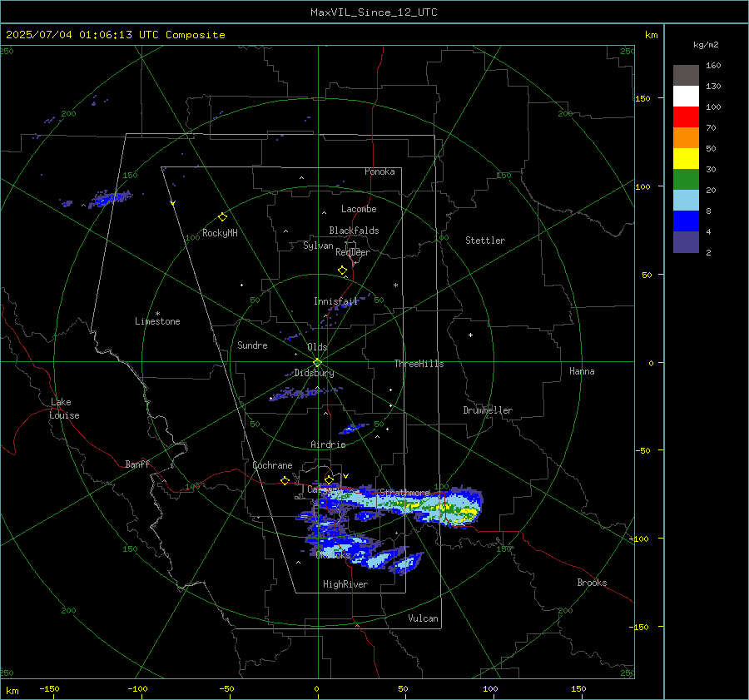The image size is (749, 700).
Task: Click the asterisk marker above Limestone
Action: tap(157, 314)
